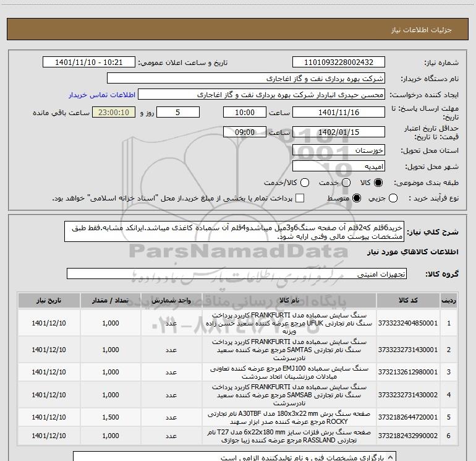Click the need number field 1101093228002432
This screenshot has width=476, height=461.
(x=339, y=62)
